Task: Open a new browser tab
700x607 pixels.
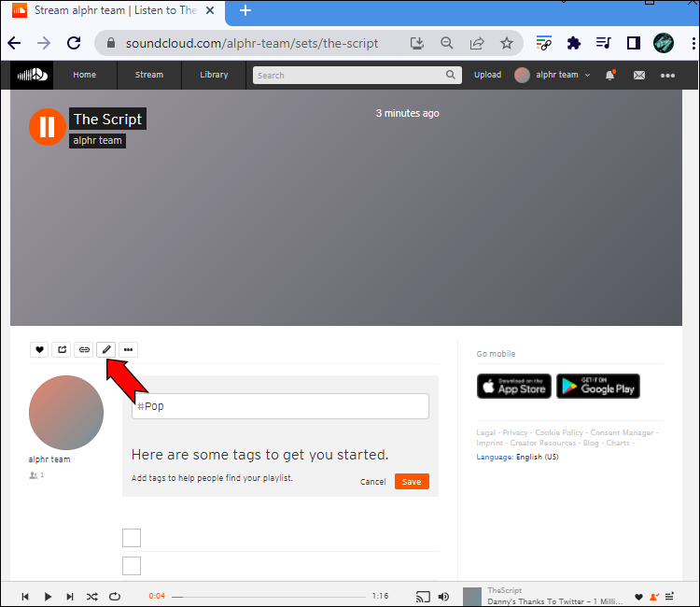Action: pos(245,10)
